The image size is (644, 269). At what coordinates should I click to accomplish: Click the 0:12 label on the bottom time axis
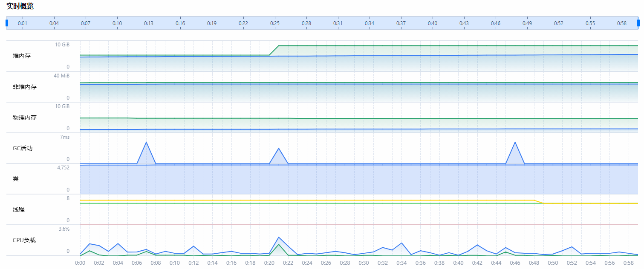193,263
